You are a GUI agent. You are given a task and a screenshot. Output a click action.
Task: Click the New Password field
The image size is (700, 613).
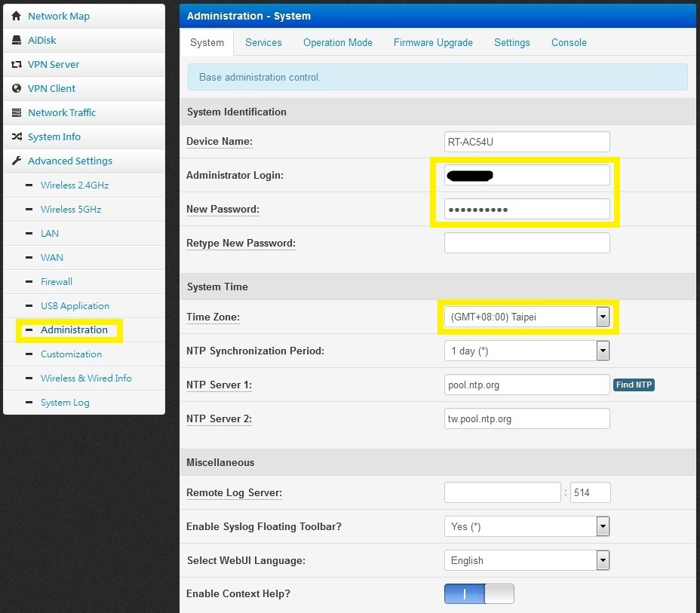point(527,209)
